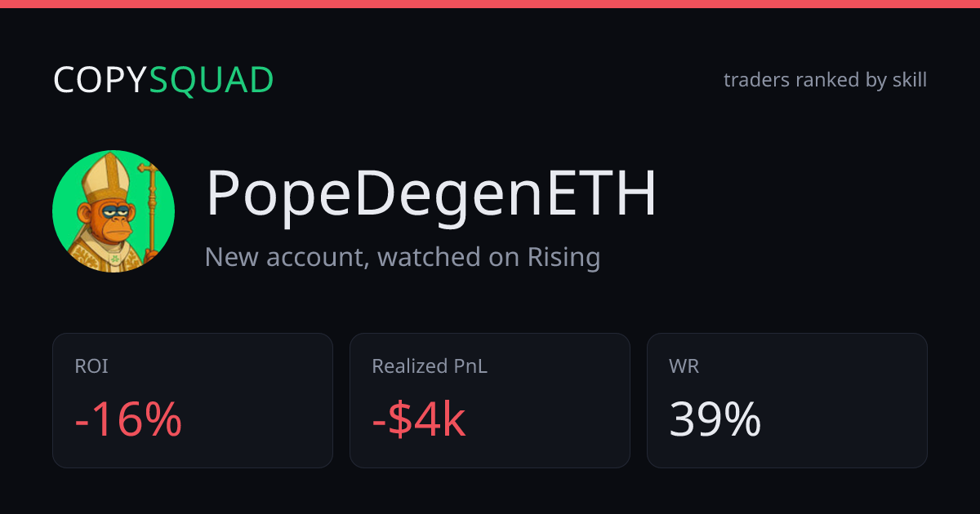Click the 'traders ranked by skill' tagline
Screen dimensions: 980x514
coord(825,80)
